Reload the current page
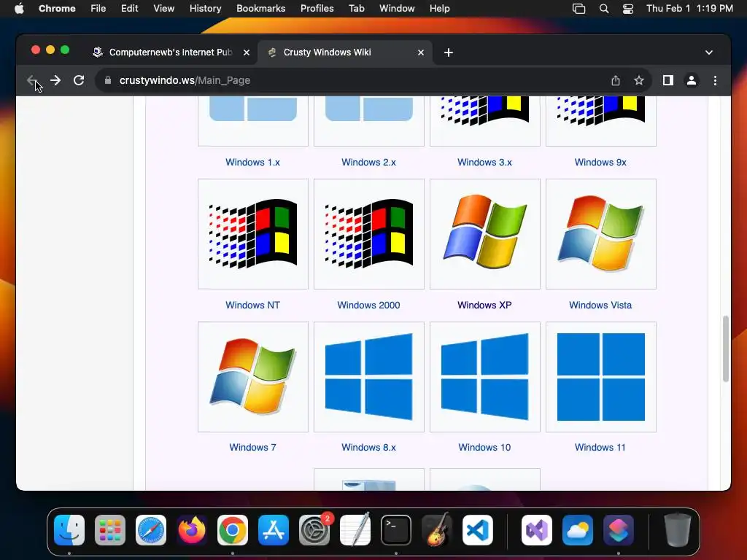This screenshot has width=747, height=560. pyautogui.click(x=79, y=80)
